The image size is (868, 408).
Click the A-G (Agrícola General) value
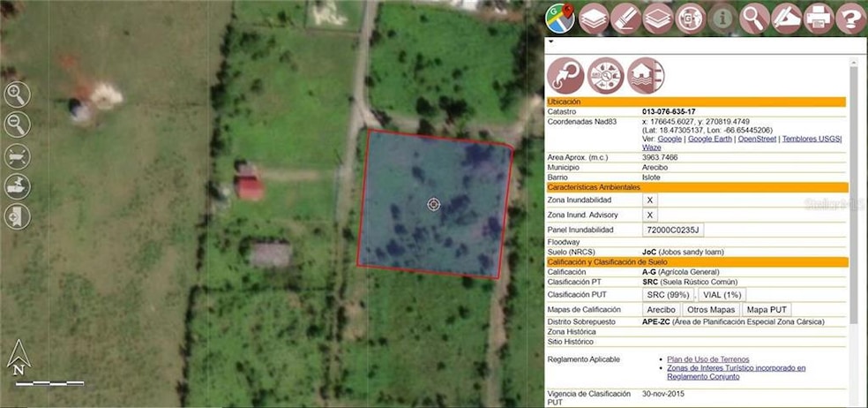coord(681,272)
